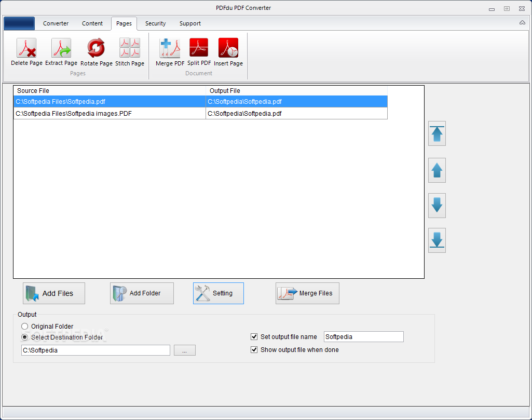Move selected file down one position

click(x=436, y=206)
